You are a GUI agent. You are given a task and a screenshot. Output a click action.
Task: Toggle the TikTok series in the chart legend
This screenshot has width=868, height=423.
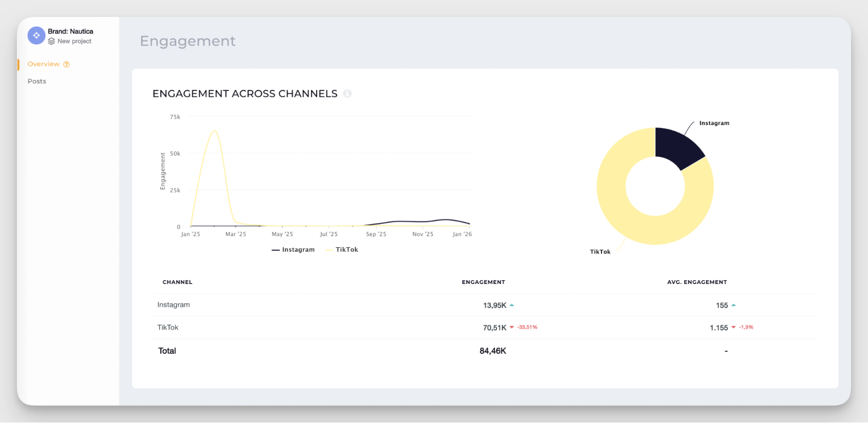coord(342,249)
